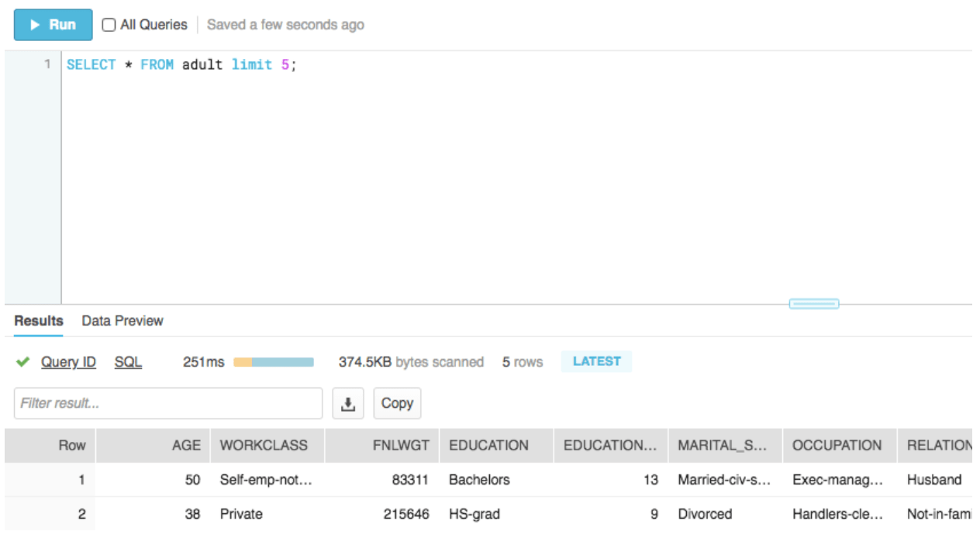Click the MARITAL_S... column header

[725, 446]
